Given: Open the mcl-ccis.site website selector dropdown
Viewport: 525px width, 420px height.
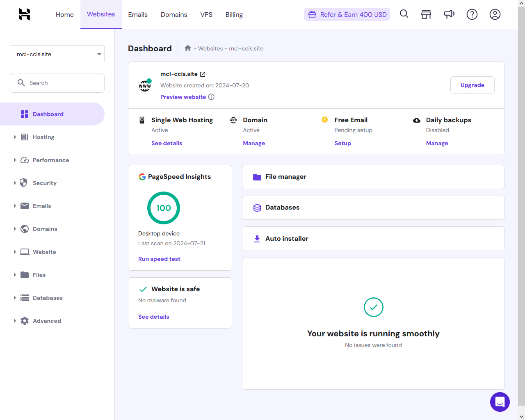Looking at the screenshot, I should click(57, 54).
